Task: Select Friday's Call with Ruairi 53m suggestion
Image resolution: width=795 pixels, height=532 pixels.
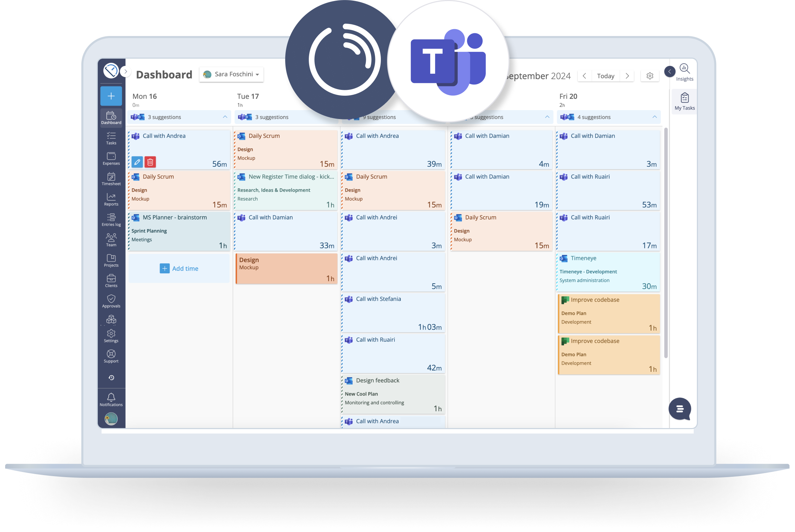Action: click(x=608, y=190)
